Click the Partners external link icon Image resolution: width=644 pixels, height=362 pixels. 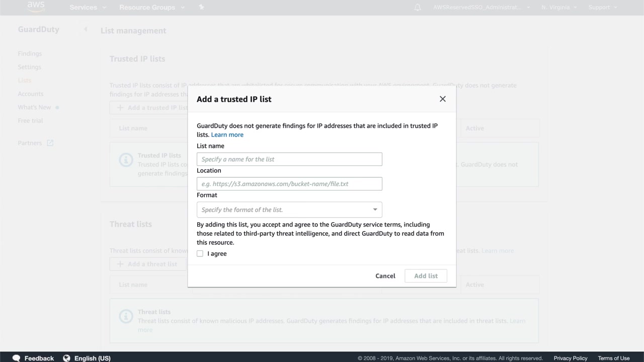point(50,143)
